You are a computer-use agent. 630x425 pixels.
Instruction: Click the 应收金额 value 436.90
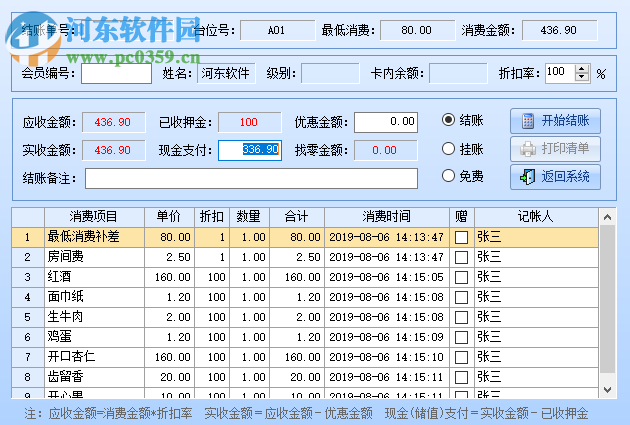point(114,122)
